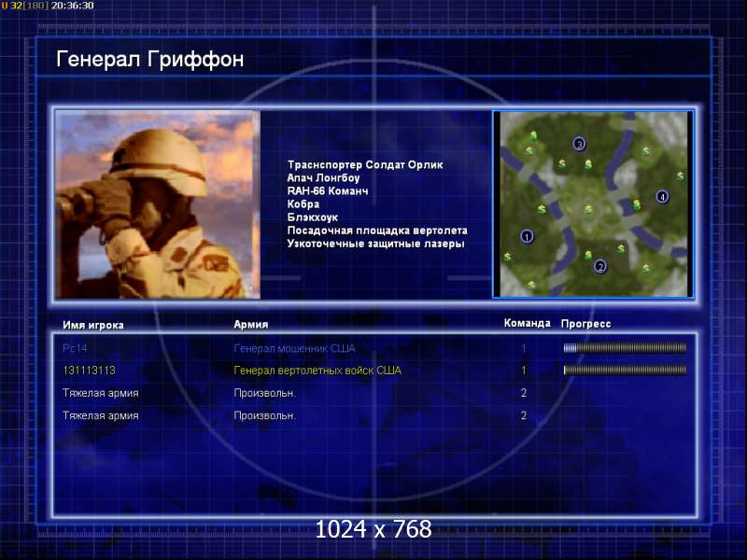Click the title "Генерал Гриффон"
The height and width of the screenshot is (560, 747).
point(150,60)
